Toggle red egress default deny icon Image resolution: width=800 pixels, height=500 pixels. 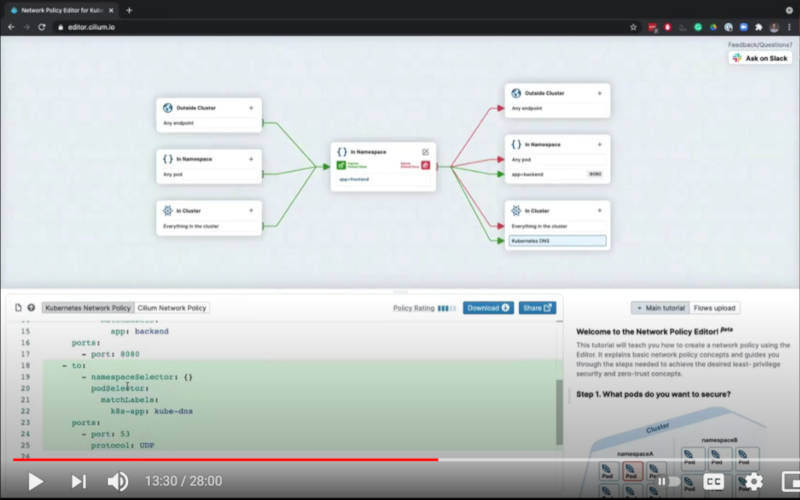pos(426,165)
